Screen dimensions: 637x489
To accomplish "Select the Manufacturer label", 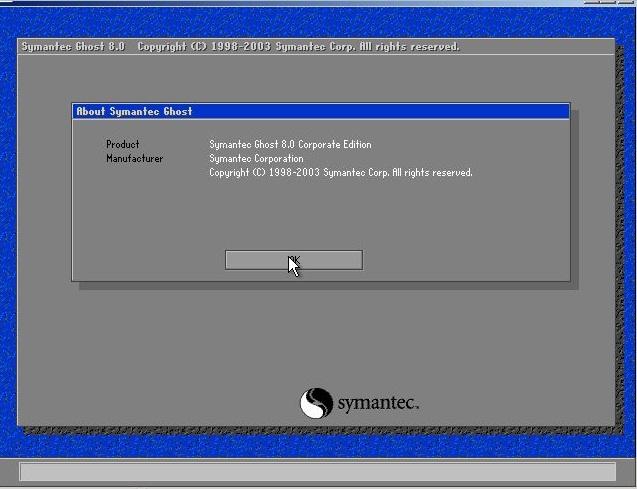I will 134,159.
